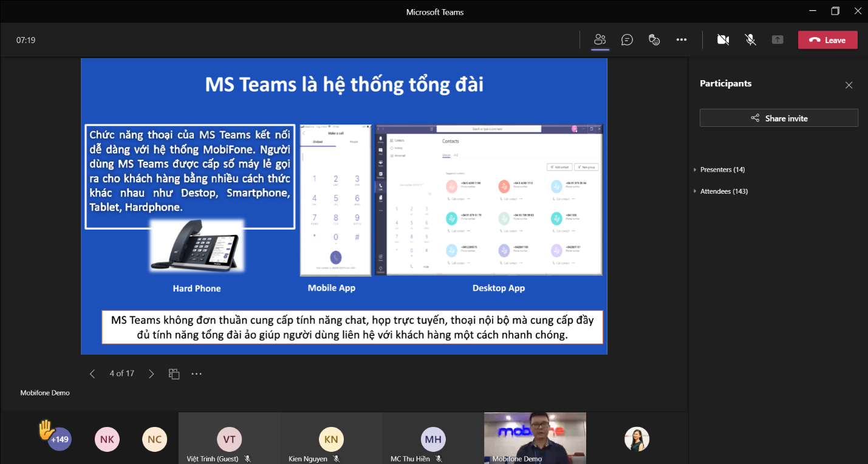Select Việt Trinh (Guest) participant tile
The image size is (868, 464).
[x=229, y=438]
